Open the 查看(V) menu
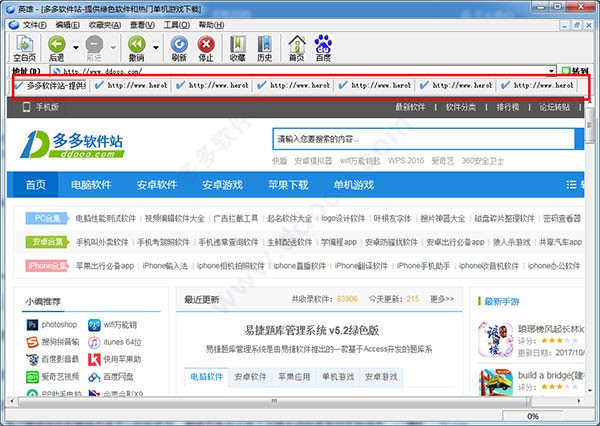 tap(142, 25)
